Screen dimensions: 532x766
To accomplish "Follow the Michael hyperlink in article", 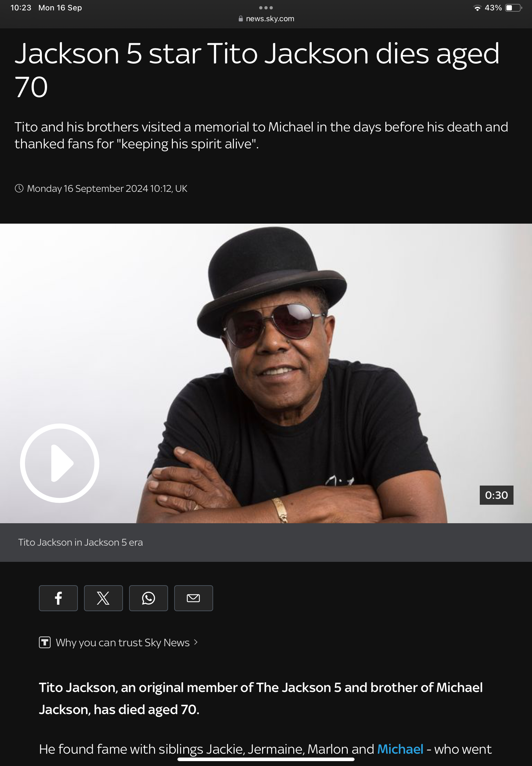I will (x=400, y=749).
